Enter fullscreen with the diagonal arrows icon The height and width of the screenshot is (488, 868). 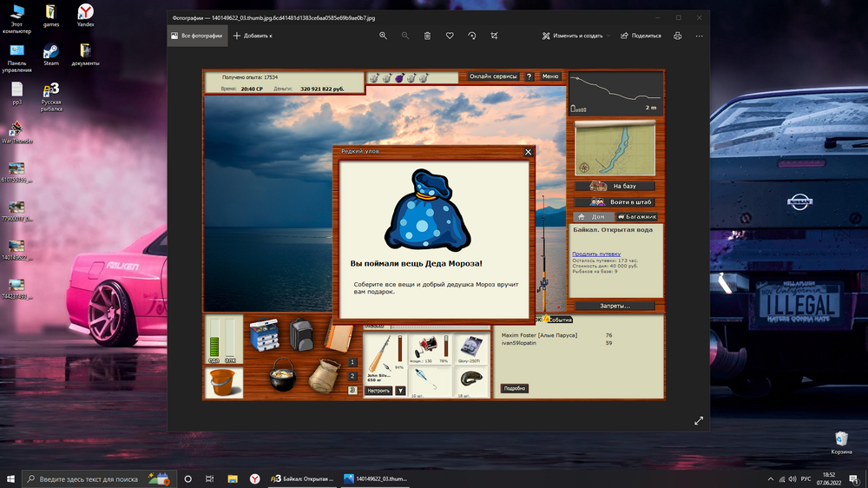click(x=699, y=420)
